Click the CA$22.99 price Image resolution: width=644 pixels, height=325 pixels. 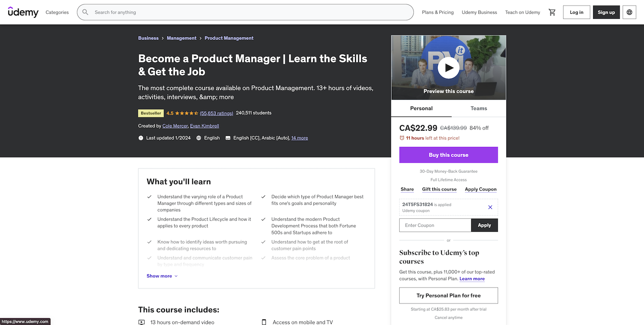418,128
